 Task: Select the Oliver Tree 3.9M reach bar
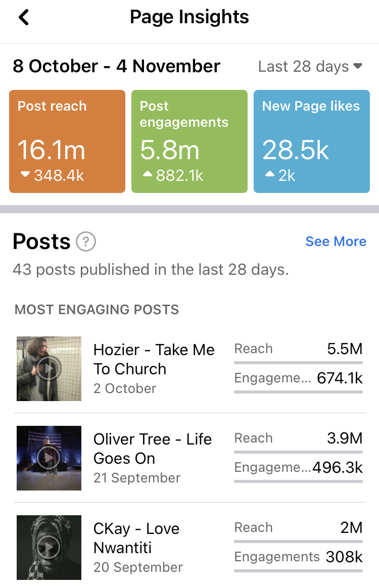click(x=298, y=452)
